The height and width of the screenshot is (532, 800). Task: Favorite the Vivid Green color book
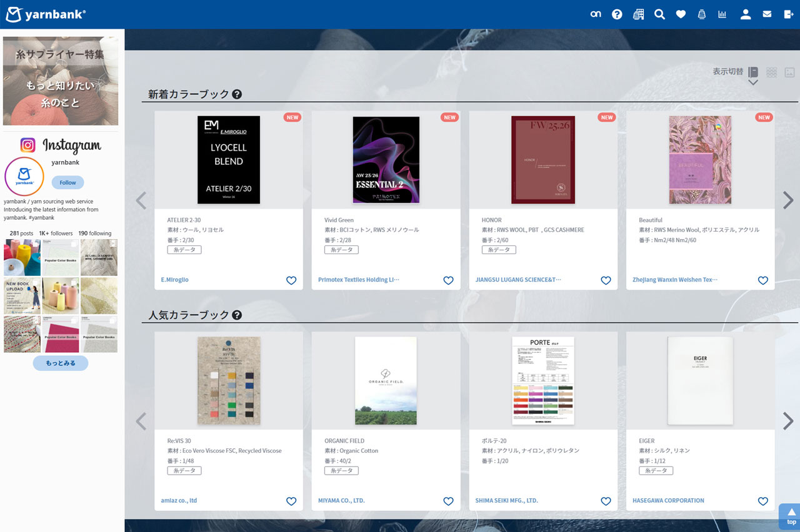pyautogui.click(x=448, y=280)
